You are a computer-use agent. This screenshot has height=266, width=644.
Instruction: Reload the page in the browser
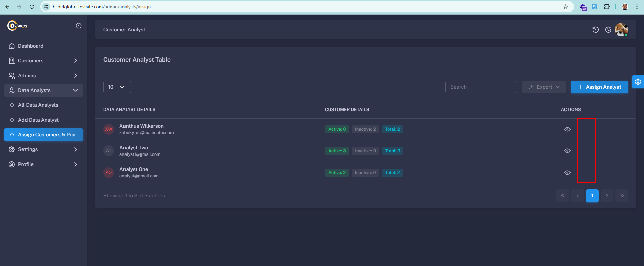click(32, 7)
